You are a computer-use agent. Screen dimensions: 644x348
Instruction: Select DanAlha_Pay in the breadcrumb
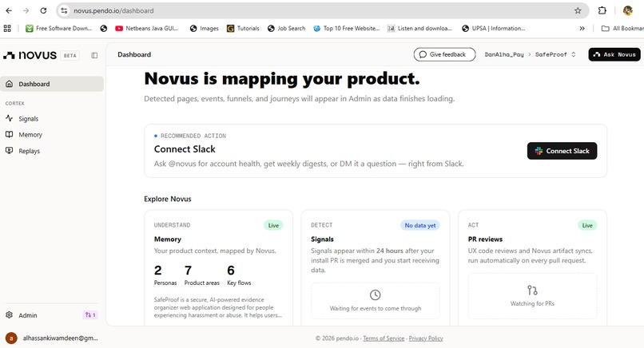point(504,54)
